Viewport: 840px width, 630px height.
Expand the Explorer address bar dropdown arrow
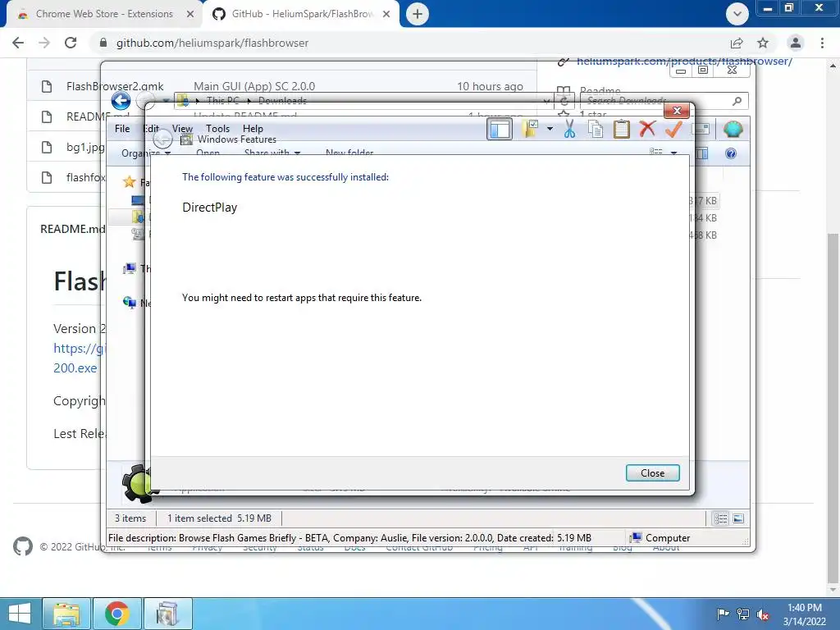[546, 101]
